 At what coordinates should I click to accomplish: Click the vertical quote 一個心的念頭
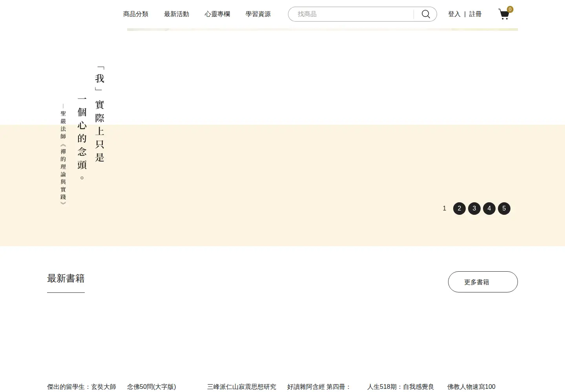click(82, 138)
